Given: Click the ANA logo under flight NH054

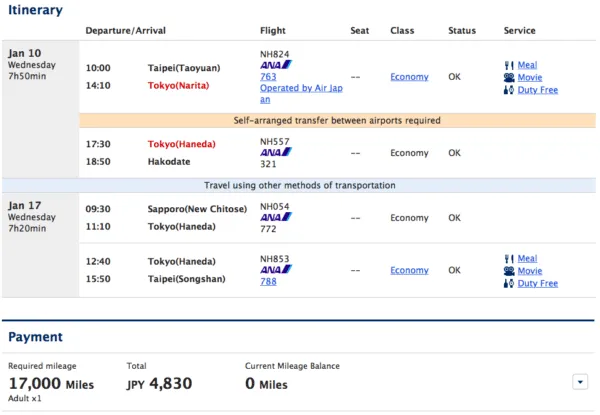Looking at the screenshot, I should pyautogui.click(x=276, y=217).
